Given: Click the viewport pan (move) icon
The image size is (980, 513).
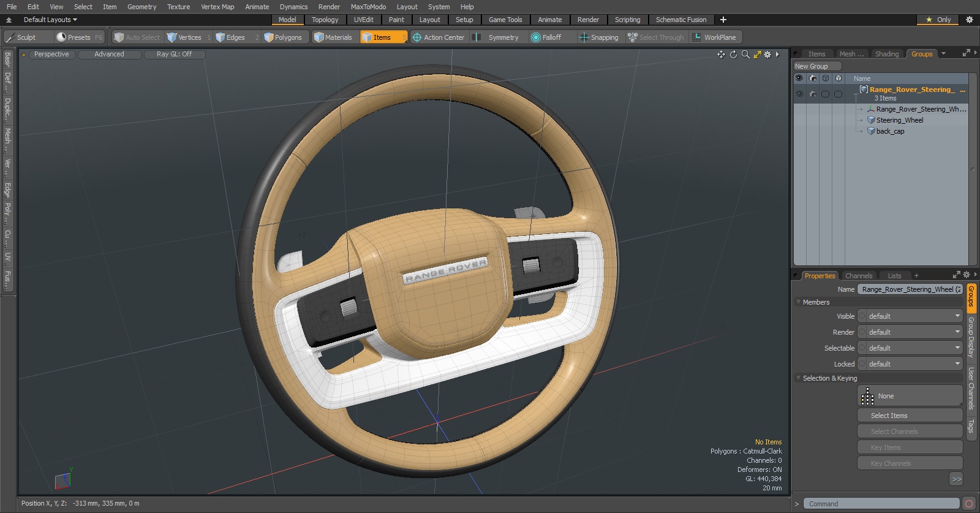Looking at the screenshot, I should [x=721, y=55].
